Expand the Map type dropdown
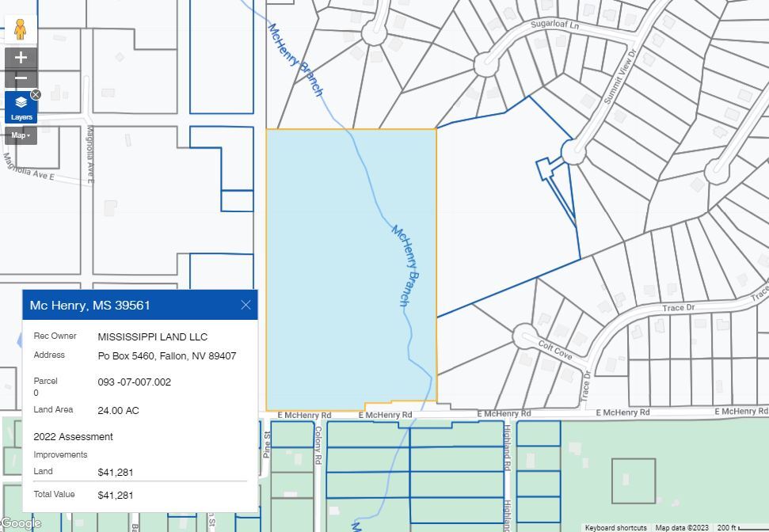Viewport: 769px width, 532px height. (21, 135)
